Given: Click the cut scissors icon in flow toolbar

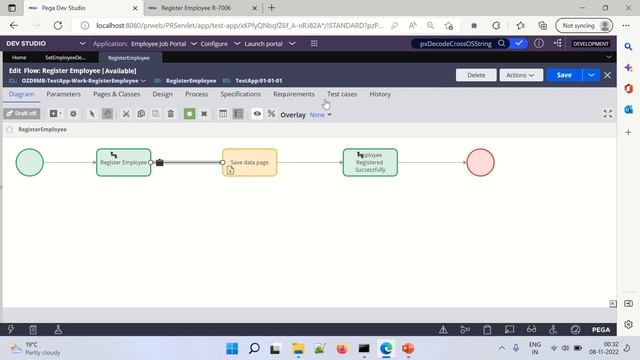Looking at the screenshot, I should point(126,114).
